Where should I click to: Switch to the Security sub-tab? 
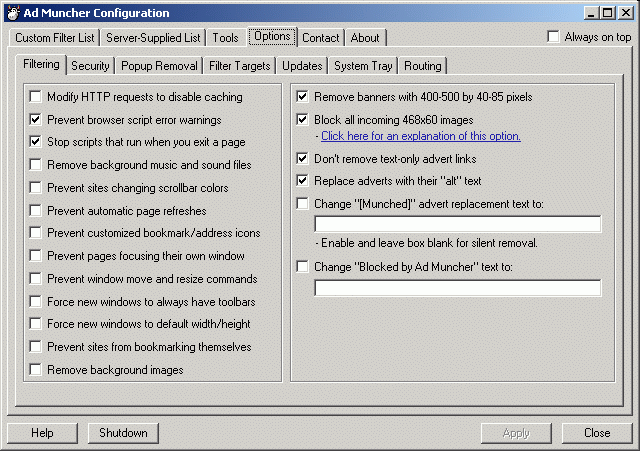[90, 66]
